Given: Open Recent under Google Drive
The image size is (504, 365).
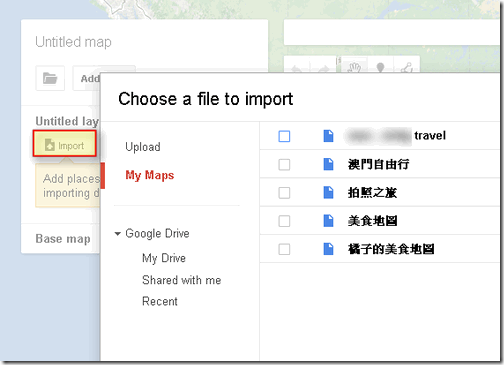Looking at the screenshot, I should 160,301.
